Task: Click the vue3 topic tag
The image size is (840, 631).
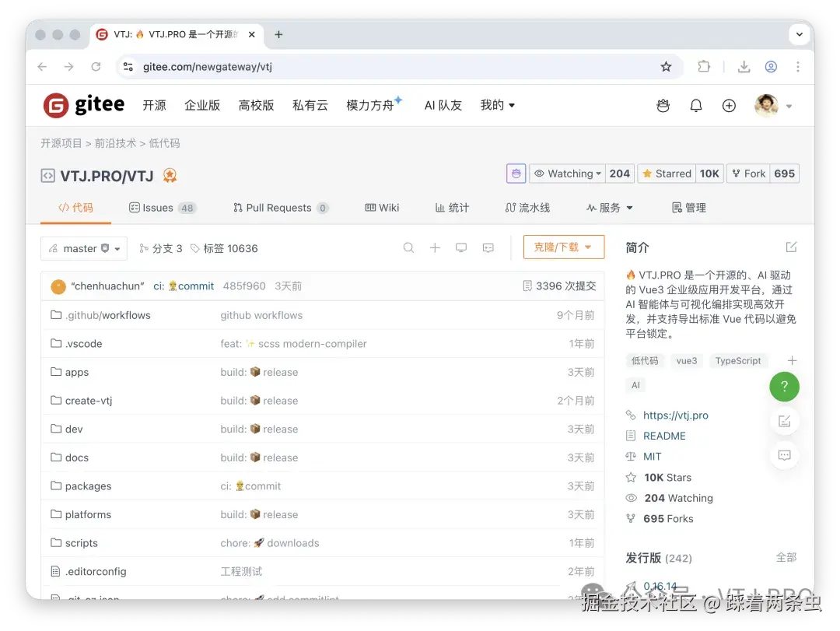Action: tap(687, 360)
